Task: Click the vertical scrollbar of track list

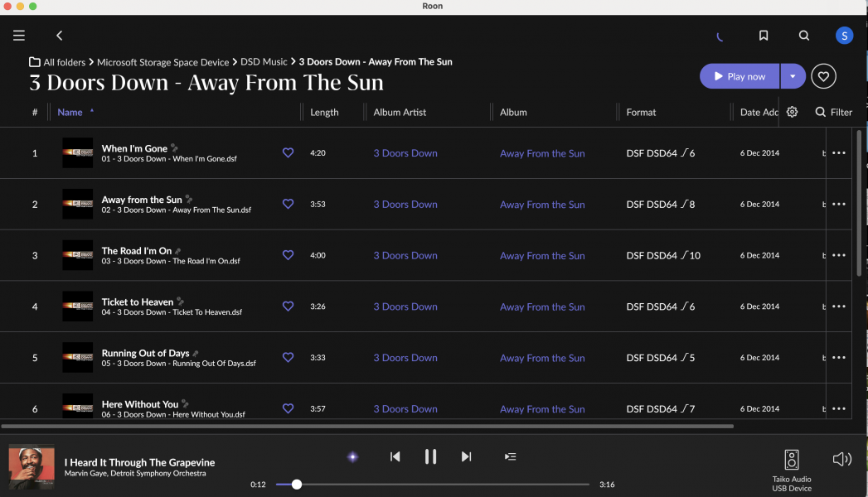Action: [x=859, y=202]
